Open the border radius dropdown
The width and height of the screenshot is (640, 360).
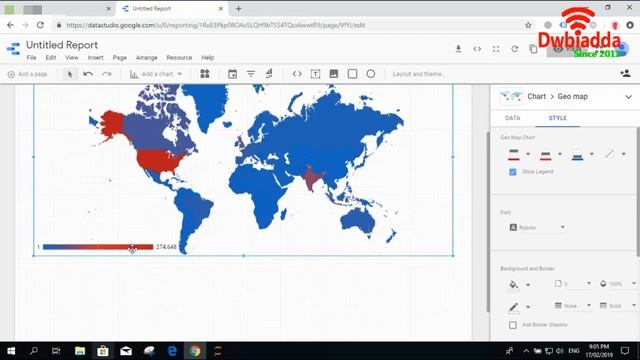(573, 284)
